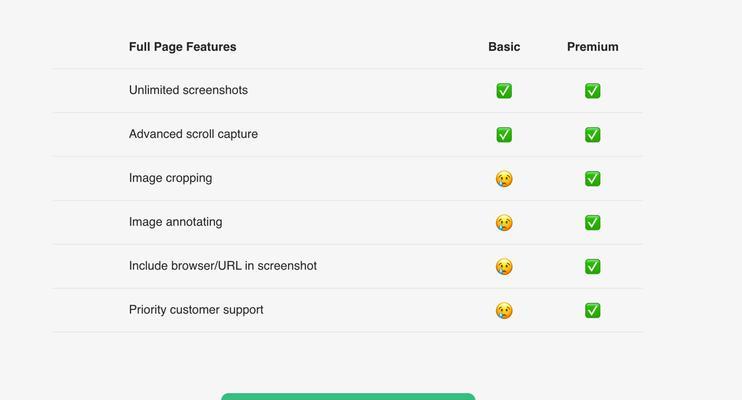Click the Image cropping feature label
This screenshot has height=400, width=742.
170,178
